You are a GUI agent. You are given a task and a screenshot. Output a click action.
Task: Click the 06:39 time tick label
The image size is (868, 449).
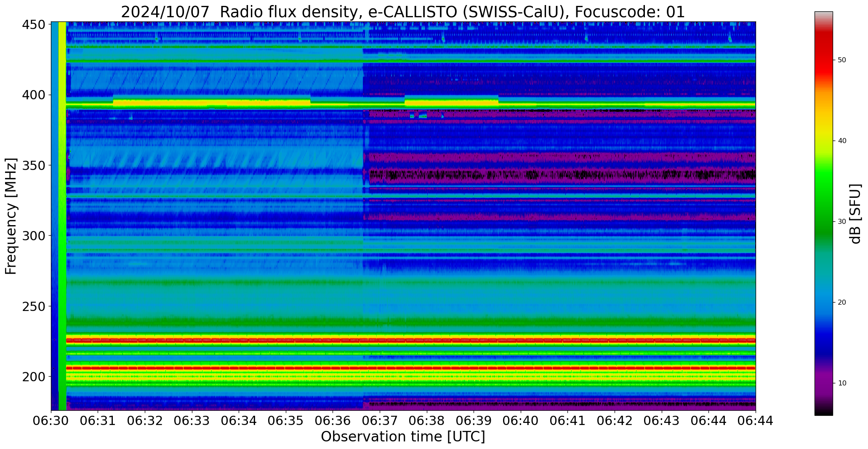(x=474, y=421)
